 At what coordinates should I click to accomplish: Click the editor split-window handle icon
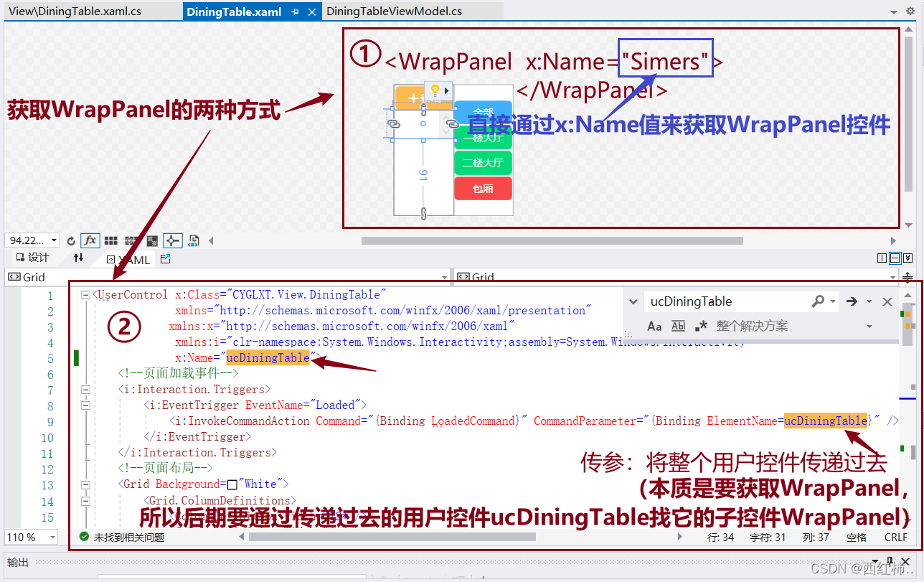click(907, 277)
